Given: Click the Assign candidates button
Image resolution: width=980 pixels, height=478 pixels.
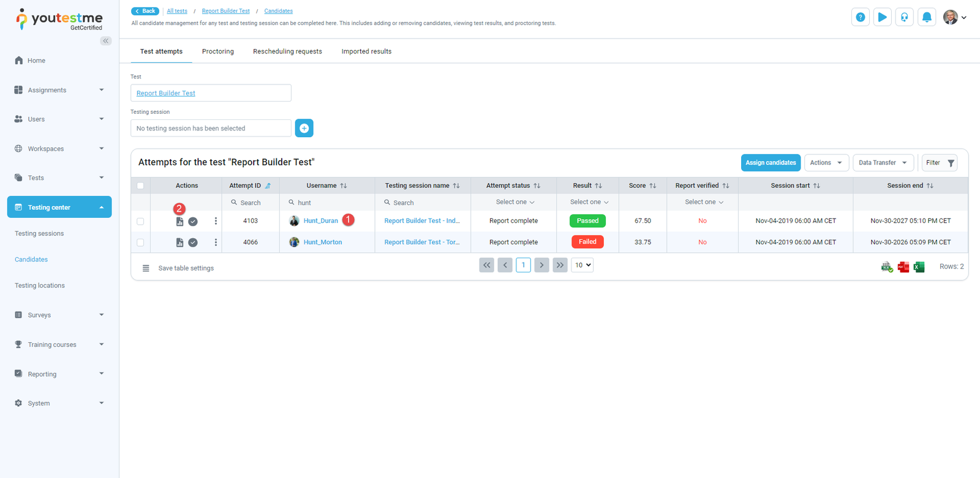Looking at the screenshot, I should pyautogui.click(x=771, y=163).
